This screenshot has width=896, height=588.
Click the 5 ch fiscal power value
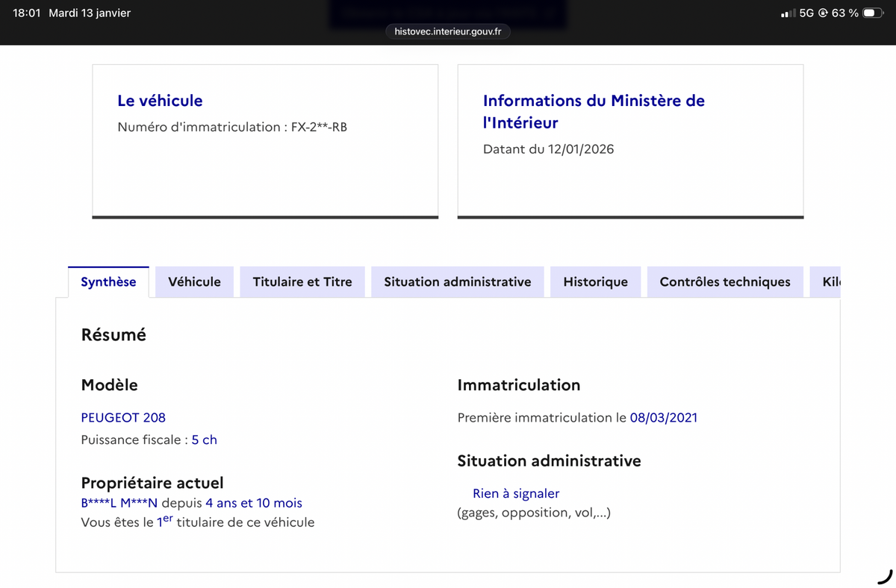(x=204, y=440)
